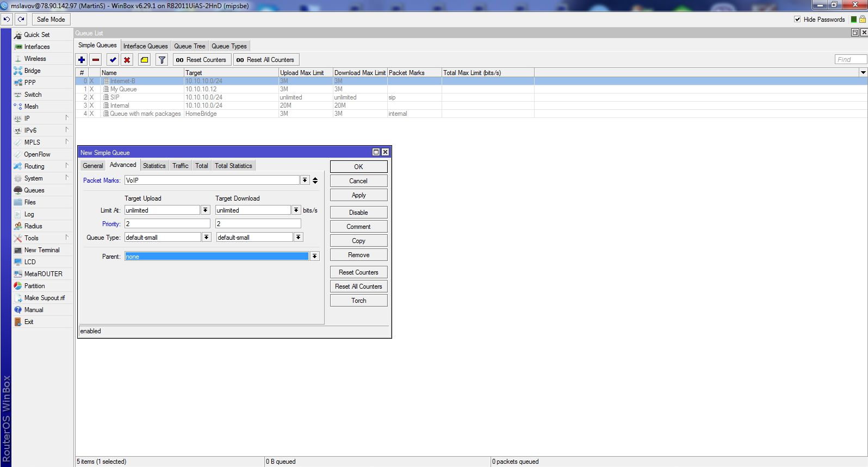Expand the Parent dropdown

(x=314, y=257)
